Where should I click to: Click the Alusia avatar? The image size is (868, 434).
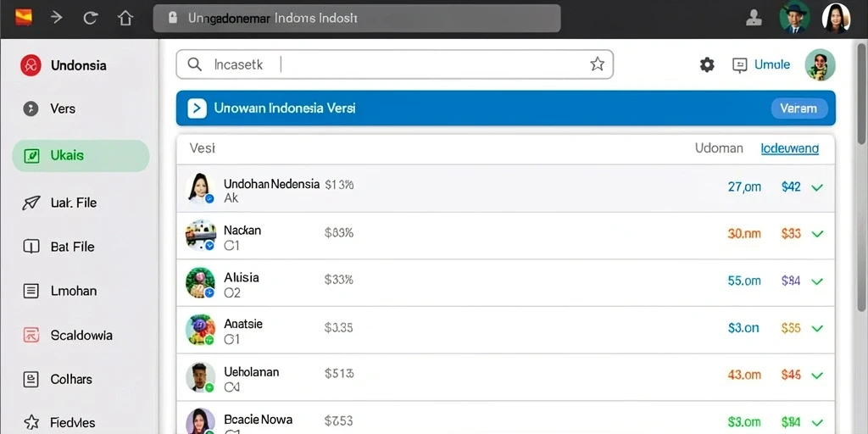point(200,282)
